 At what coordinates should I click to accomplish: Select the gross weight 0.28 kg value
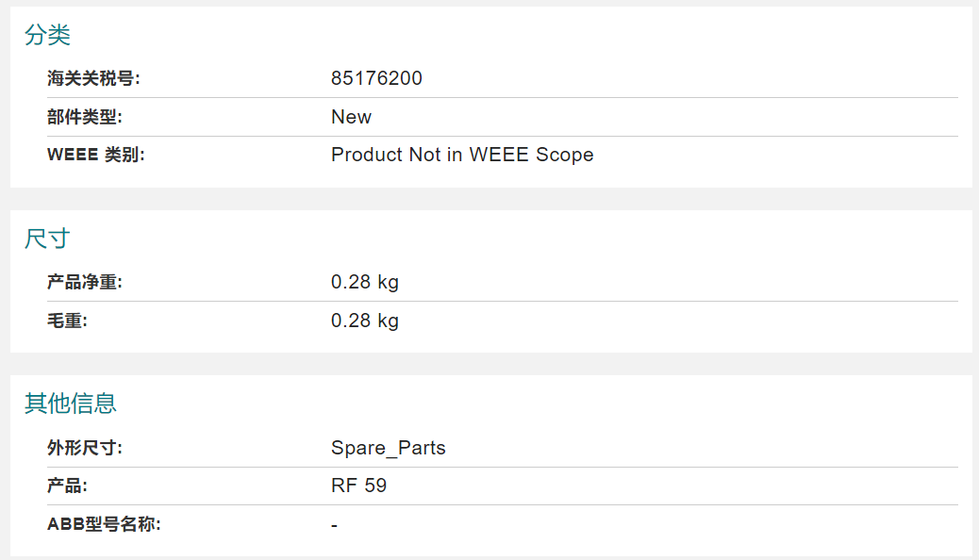(x=365, y=321)
